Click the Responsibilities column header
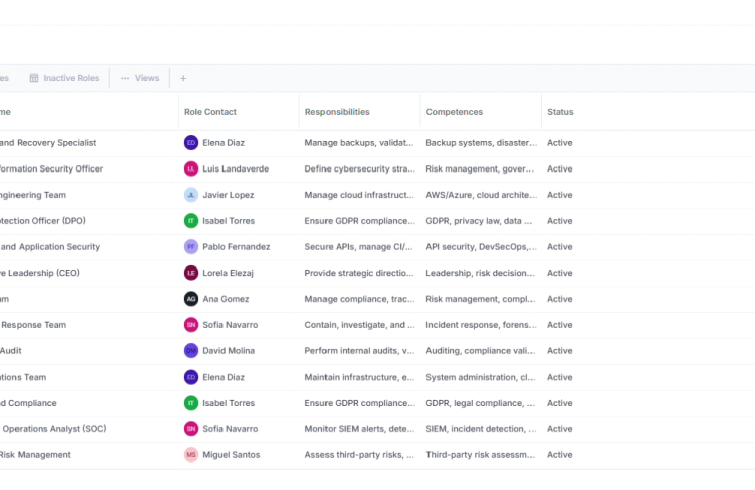Viewport: 755px width, 490px height. [x=337, y=112]
